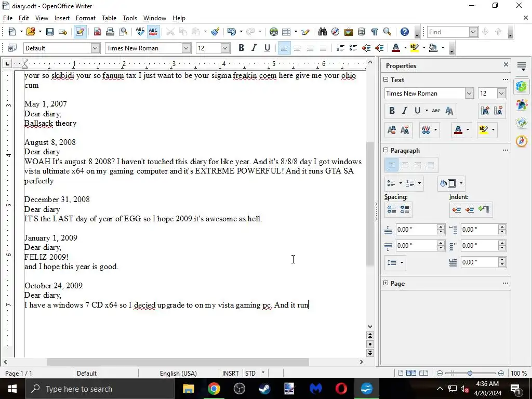Apply highlighting color in the formatting toolbar
The height and width of the screenshot is (399, 532).
coord(414,48)
